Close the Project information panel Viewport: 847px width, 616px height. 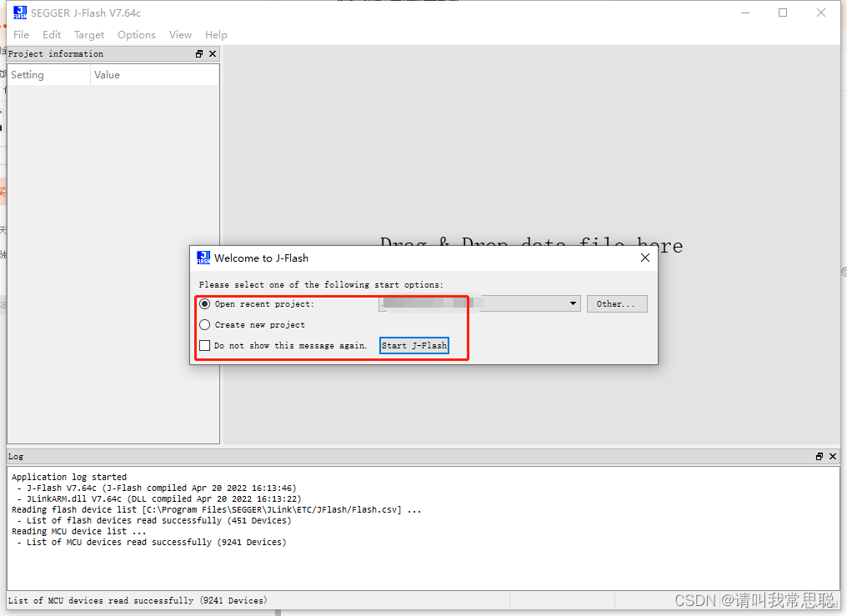tap(213, 54)
